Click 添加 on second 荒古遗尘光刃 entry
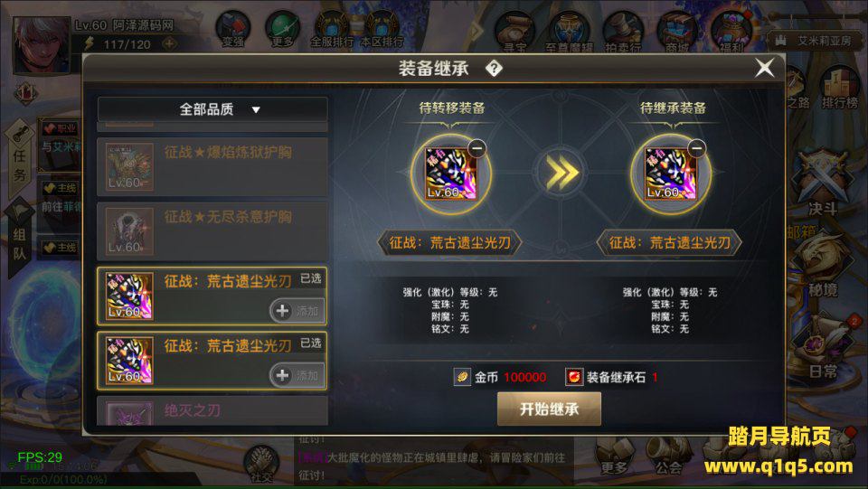The image size is (868, 489). coord(297,375)
